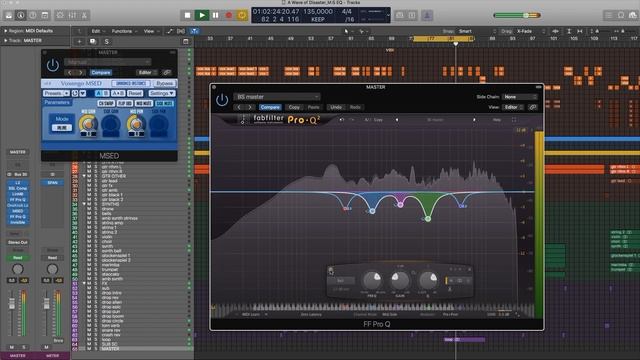The height and width of the screenshot is (360, 640).
Task: Toggle Pro-Q 2 plugin power button
Action: [x=222, y=100]
